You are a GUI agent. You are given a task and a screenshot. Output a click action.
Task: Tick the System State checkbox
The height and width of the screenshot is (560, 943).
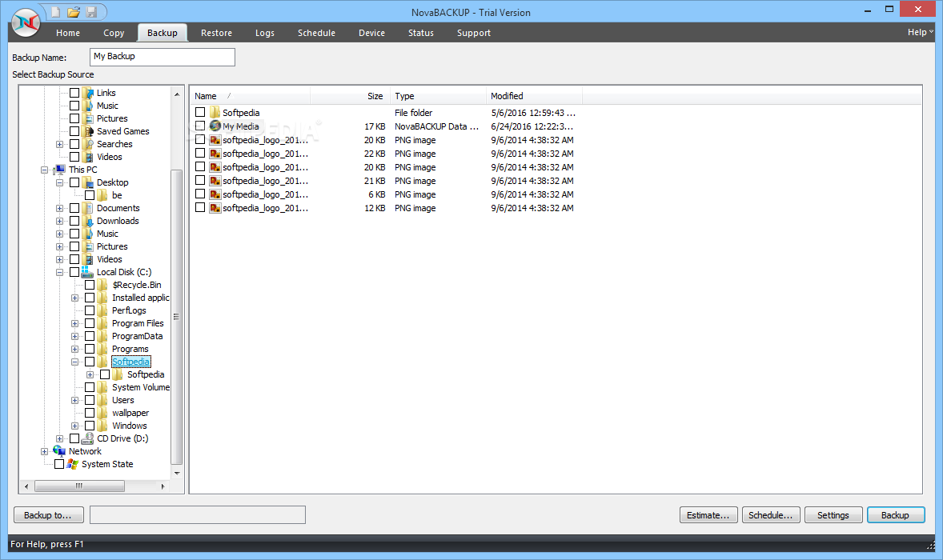(x=59, y=464)
